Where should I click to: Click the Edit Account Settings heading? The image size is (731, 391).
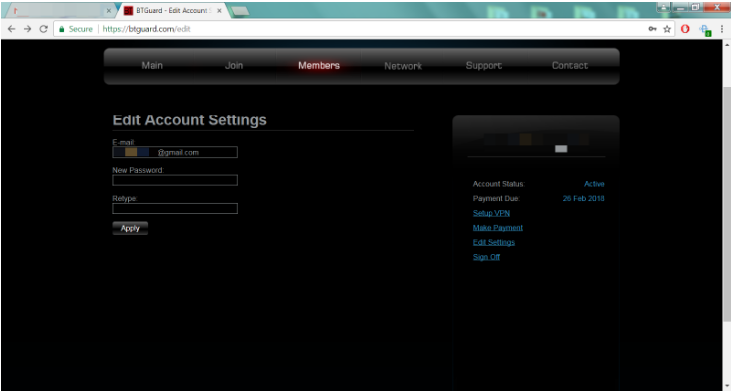[189, 120]
